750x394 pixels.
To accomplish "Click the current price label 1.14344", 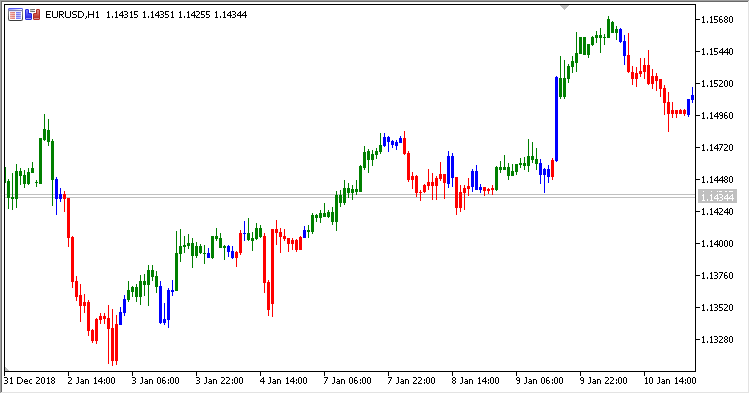I will click(717, 197).
